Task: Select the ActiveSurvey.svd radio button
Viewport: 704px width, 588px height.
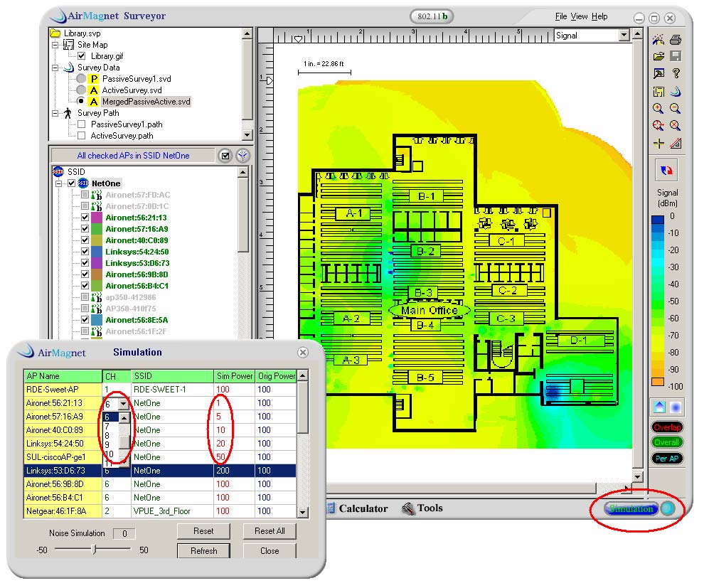Action: pos(81,90)
